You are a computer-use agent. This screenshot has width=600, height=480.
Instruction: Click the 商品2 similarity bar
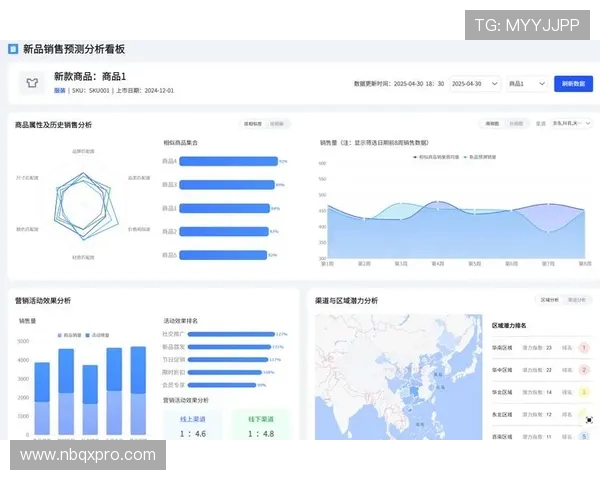click(x=224, y=232)
